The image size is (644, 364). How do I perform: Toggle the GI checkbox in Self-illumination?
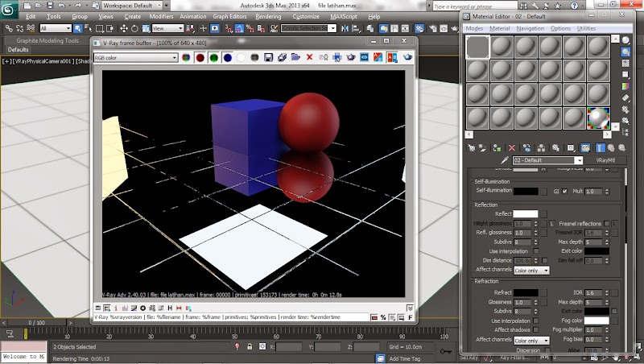565,192
